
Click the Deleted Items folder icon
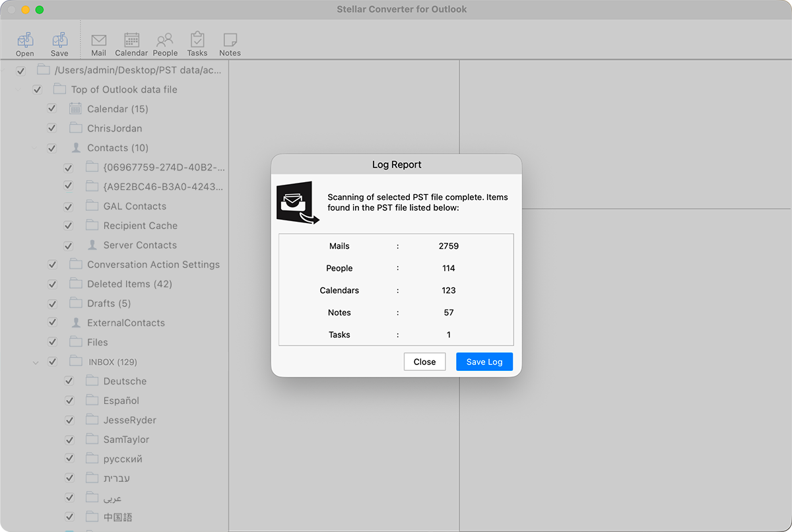tap(75, 284)
